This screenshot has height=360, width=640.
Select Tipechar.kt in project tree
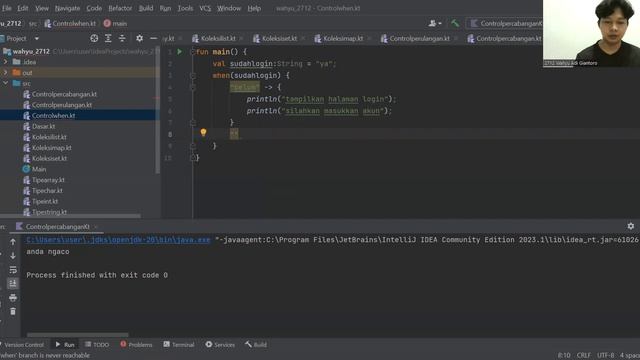point(47,191)
